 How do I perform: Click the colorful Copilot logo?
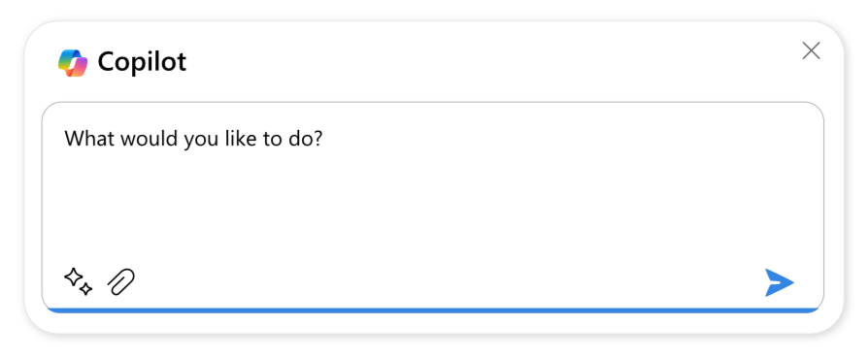[x=73, y=62]
